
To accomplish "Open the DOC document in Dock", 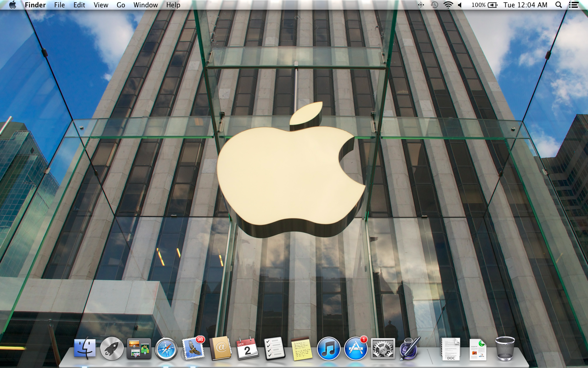I will click(451, 349).
